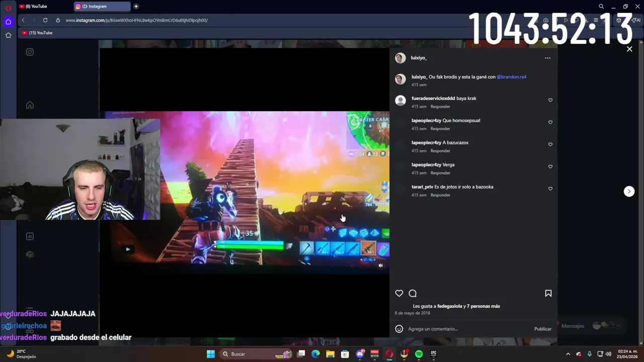Open tarari_priv's profile
This screenshot has width=644, height=362.
pos(422,187)
